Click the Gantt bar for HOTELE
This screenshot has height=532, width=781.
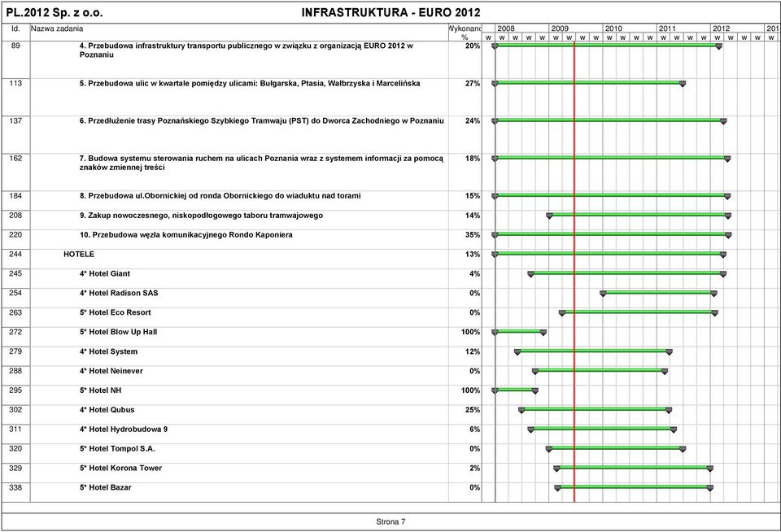tap(609, 254)
